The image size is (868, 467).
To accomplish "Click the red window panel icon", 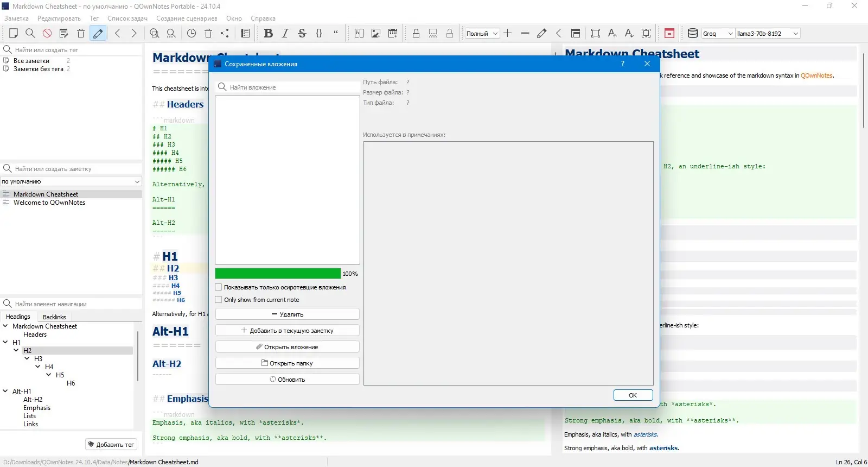I will click(669, 33).
